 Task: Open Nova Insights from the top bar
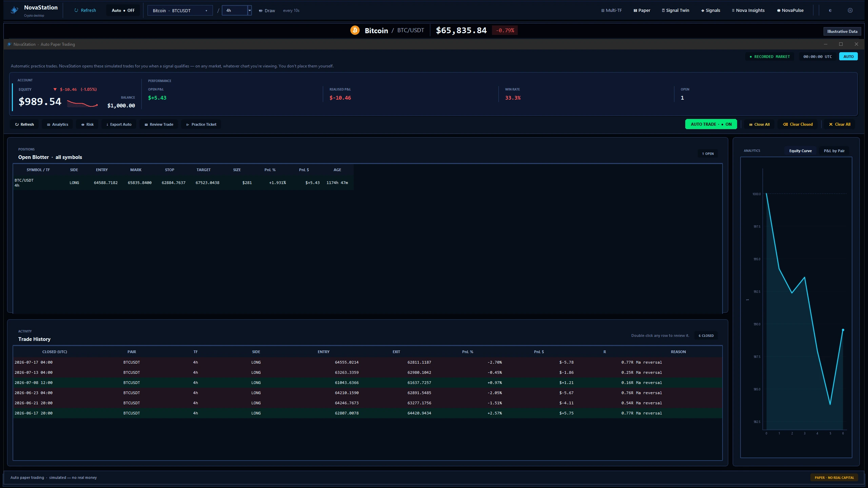[x=748, y=10]
